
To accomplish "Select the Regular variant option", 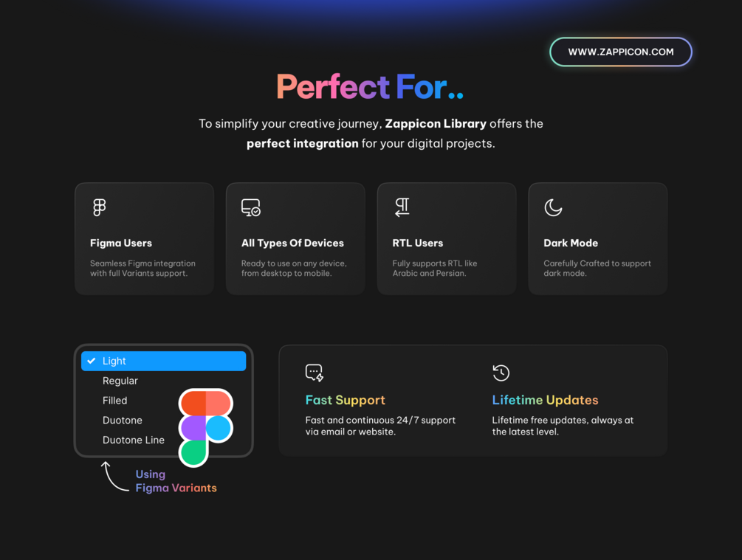I will click(x=120, y=381).
